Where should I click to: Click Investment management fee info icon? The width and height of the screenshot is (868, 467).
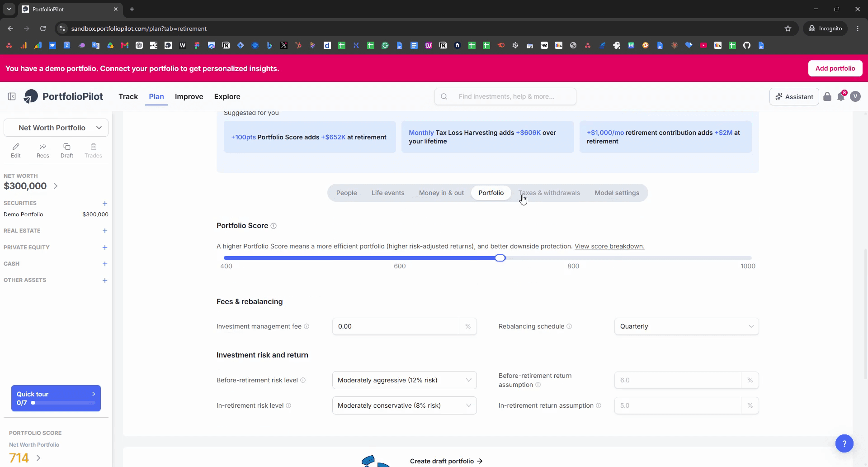307,326
